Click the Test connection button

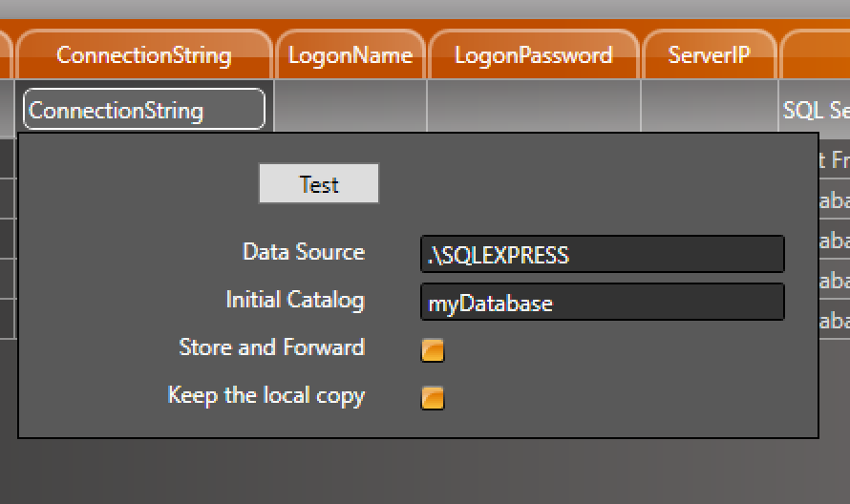(x=318, y=184)
